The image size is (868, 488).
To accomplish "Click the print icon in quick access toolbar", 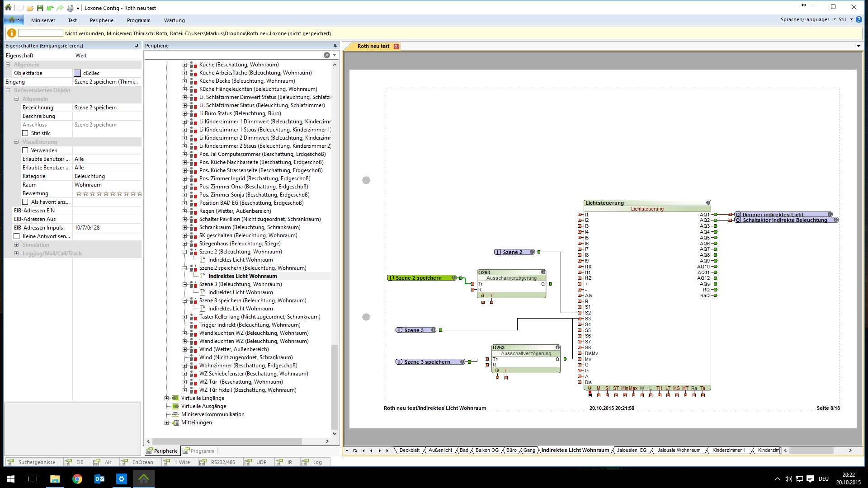I will coord(70,8).
